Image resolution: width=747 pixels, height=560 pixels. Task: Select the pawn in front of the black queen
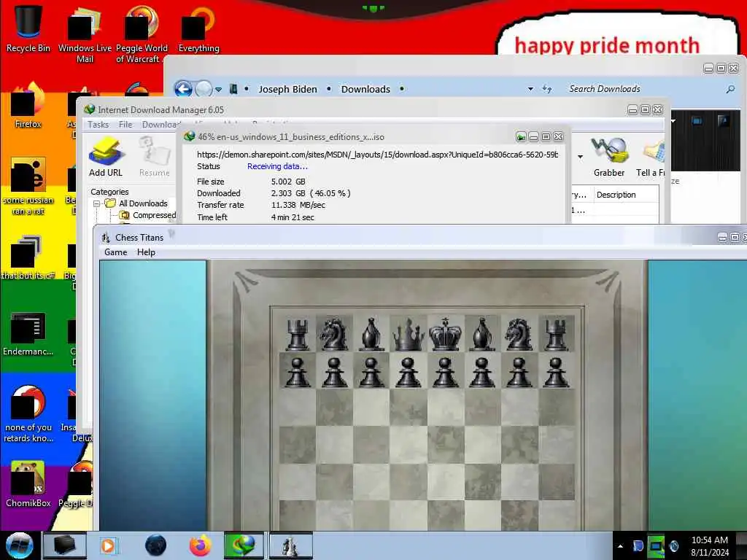click(408, 373)
